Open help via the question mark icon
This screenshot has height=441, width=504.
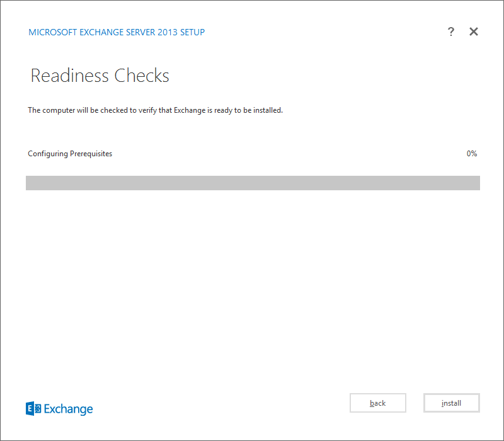click(451, 32)
